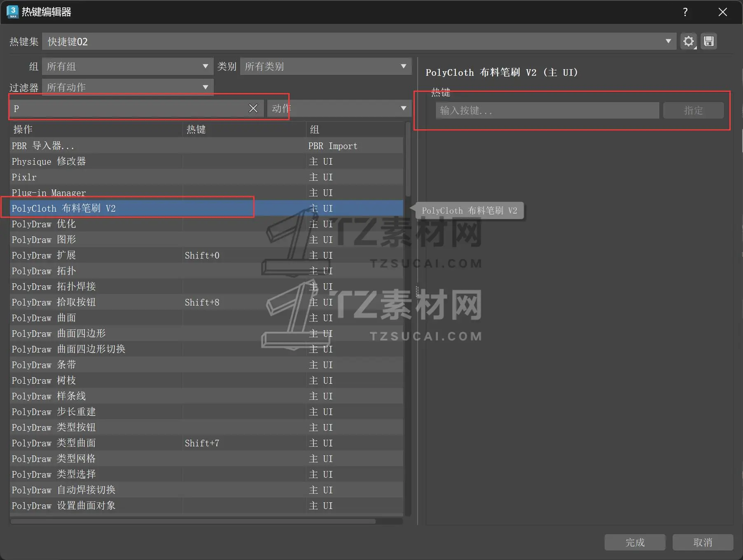Select the Physique 修改器 row

click(206, 161)
